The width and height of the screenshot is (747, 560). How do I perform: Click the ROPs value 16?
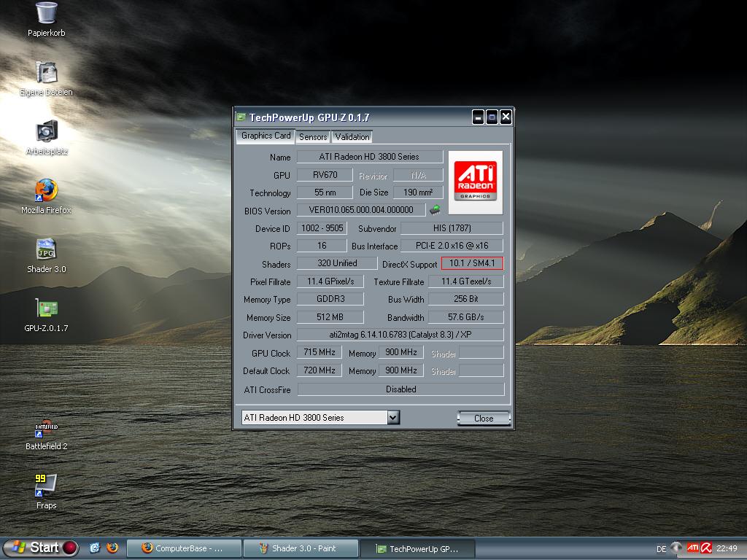(322, 246)
